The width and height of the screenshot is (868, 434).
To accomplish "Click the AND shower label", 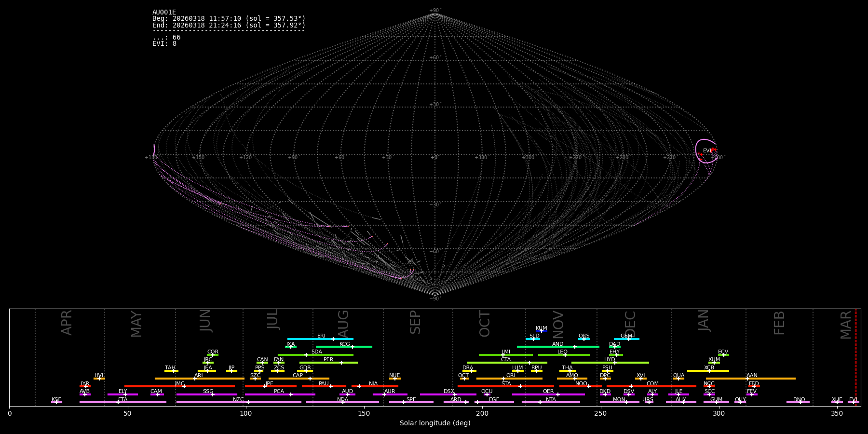I will click(x=558, y=344).
